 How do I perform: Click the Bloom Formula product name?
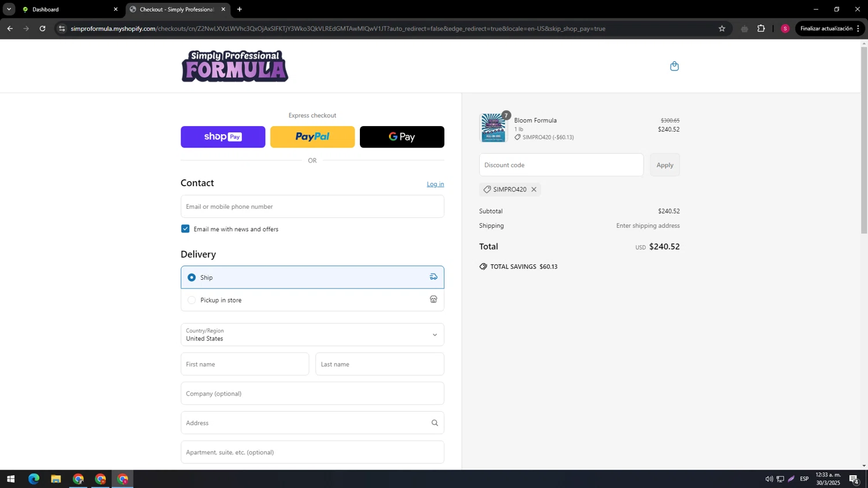[x=535, y=120]
